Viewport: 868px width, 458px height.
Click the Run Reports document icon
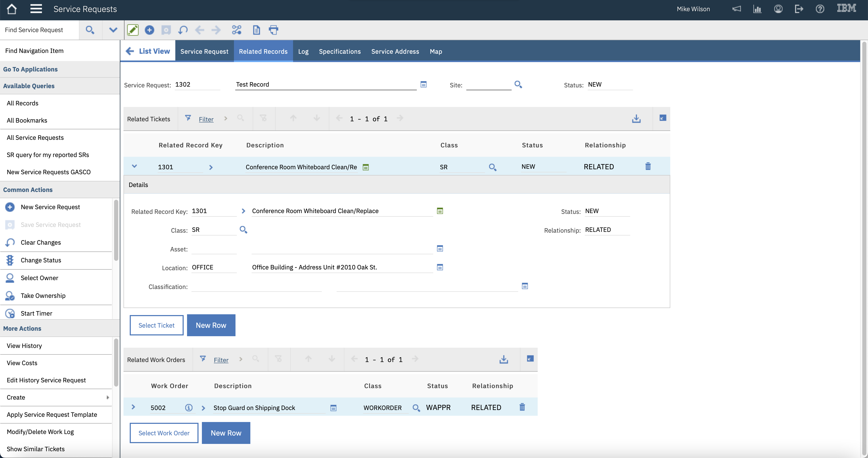pos(256,30)
